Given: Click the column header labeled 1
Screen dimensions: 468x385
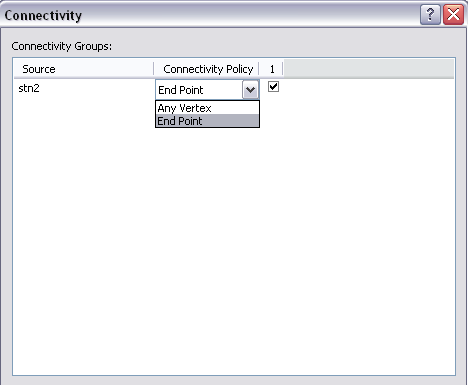Looking at the screenshot, I should coord(271,69).
